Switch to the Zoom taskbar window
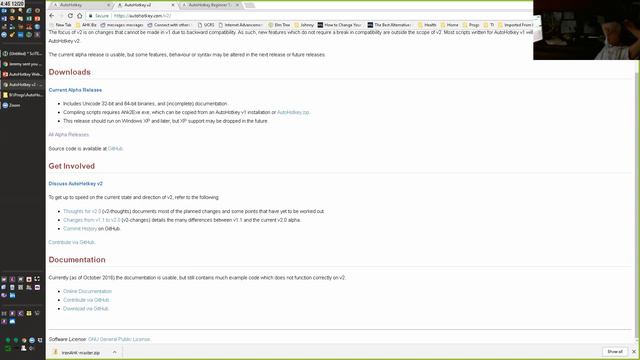This screenshot has width=640, height=360. [23, 105]
